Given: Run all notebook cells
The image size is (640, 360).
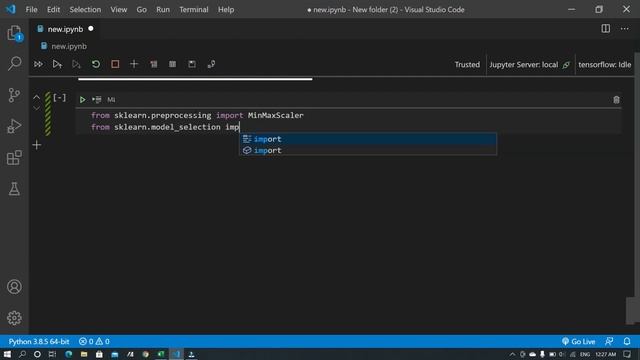Looking at the screenshot, I should click(38, 64).
